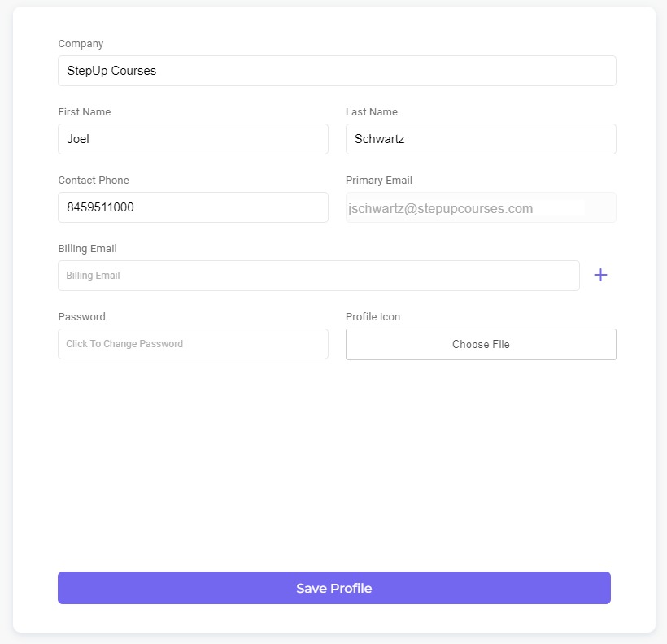Choose a file for the profile icon

(481, 344)
